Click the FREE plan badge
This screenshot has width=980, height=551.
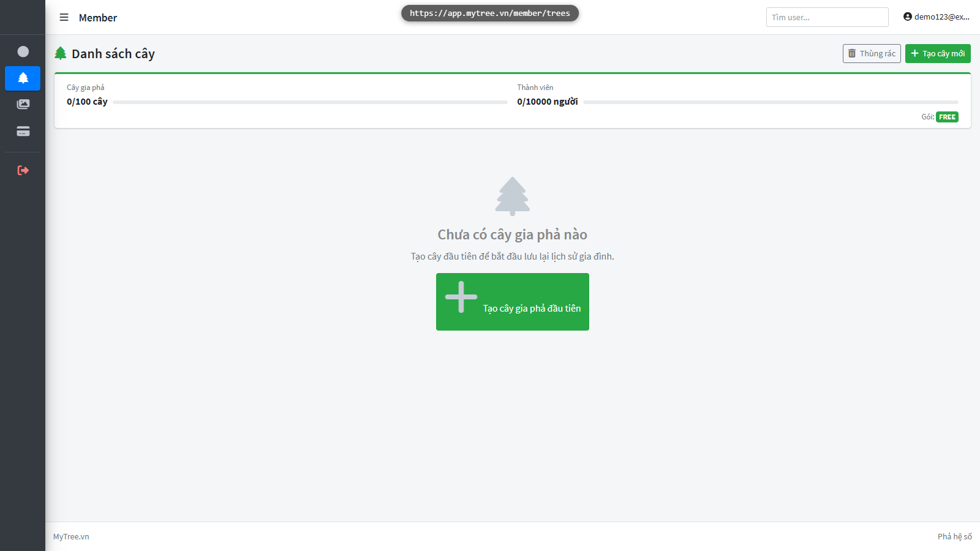click(x=947, y=117)
